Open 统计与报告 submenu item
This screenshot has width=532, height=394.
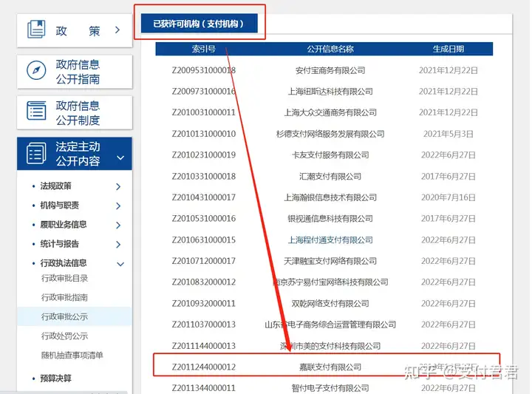(59, 244)
